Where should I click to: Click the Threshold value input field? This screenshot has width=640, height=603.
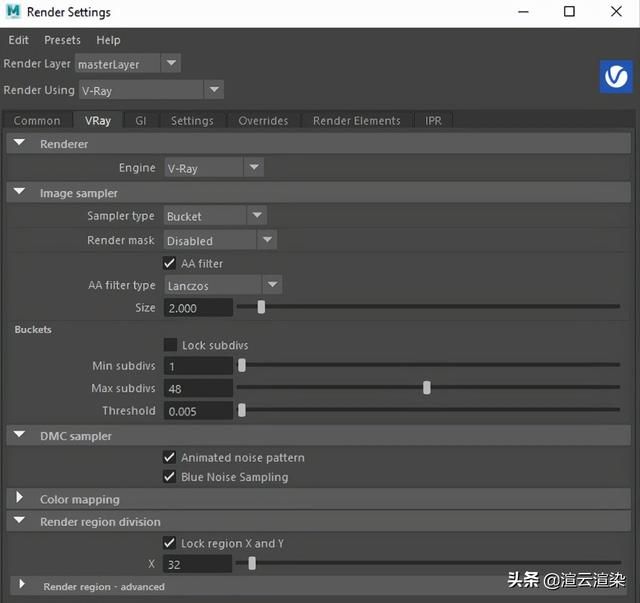198,411
